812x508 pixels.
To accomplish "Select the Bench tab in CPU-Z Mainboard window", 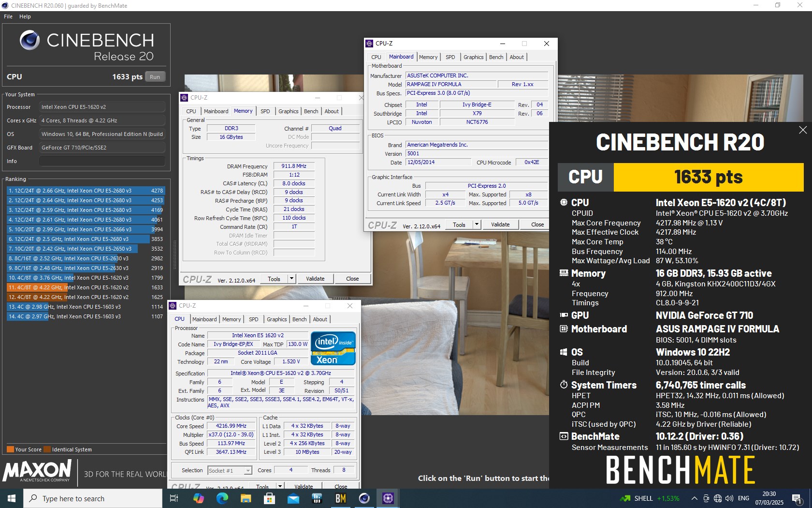I will pos(496,57).
